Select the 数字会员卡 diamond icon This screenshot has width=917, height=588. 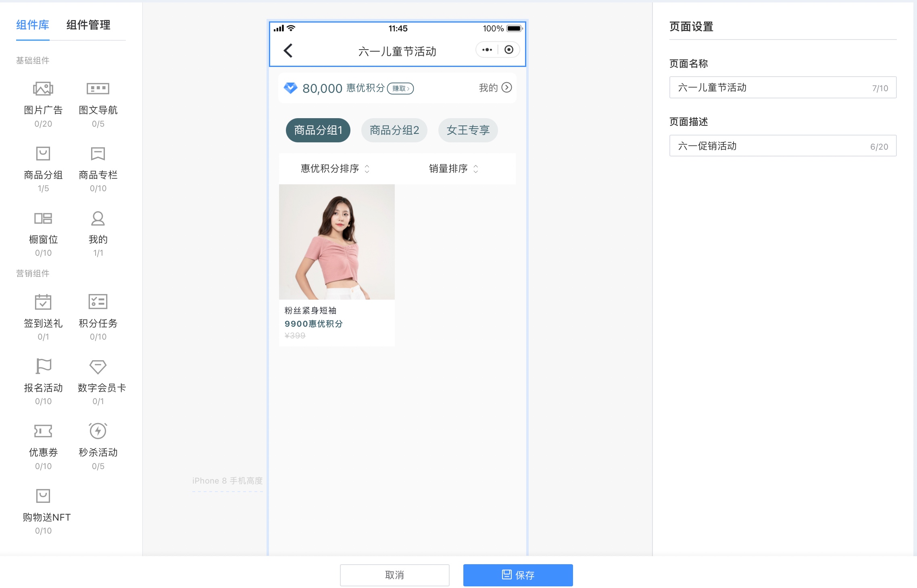98,367
